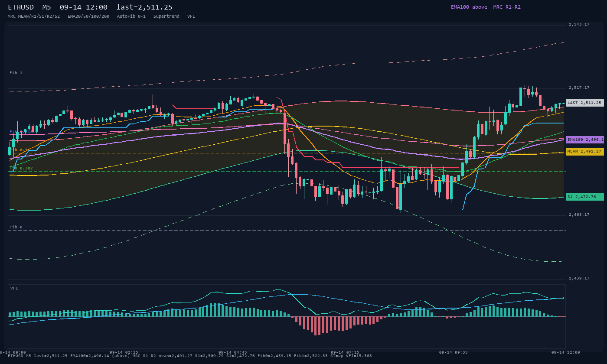Click the M5 timeframe label in header

click(47, 7)
